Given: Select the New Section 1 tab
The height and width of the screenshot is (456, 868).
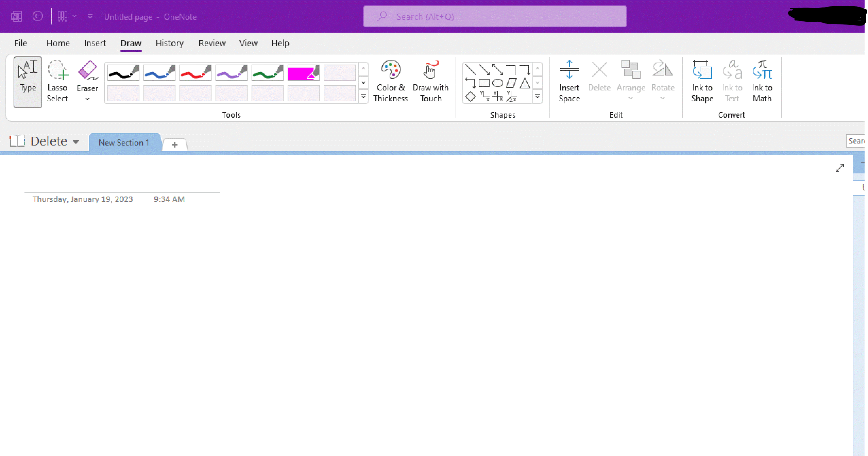Looking at the screenshot, I should (124, 142).
